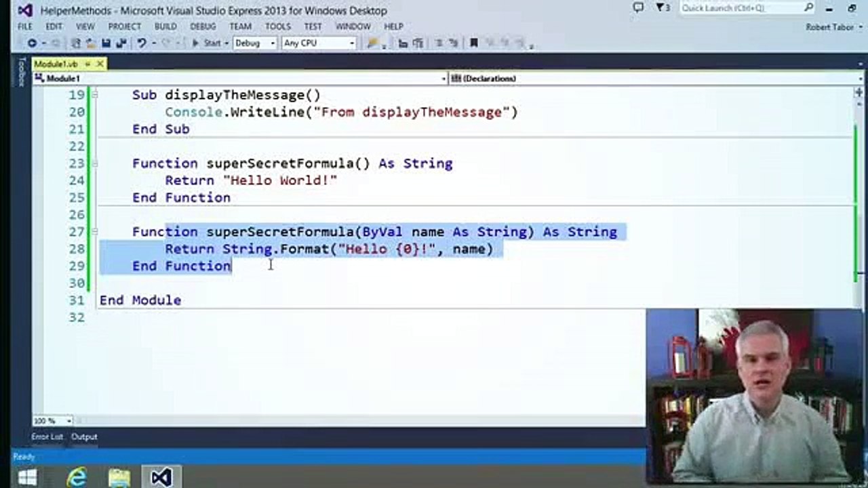The height and width of the screenshot is (488, 868).
Task: Open the DEBUG menu
Action: point(203,26)
